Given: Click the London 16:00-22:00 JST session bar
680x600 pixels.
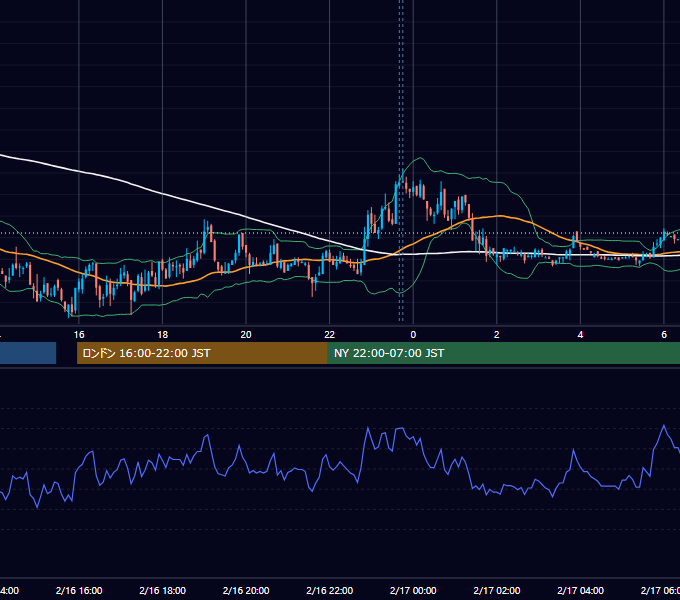Looking at the screenshot, I should pyautogui.click(x=202, y=353).
